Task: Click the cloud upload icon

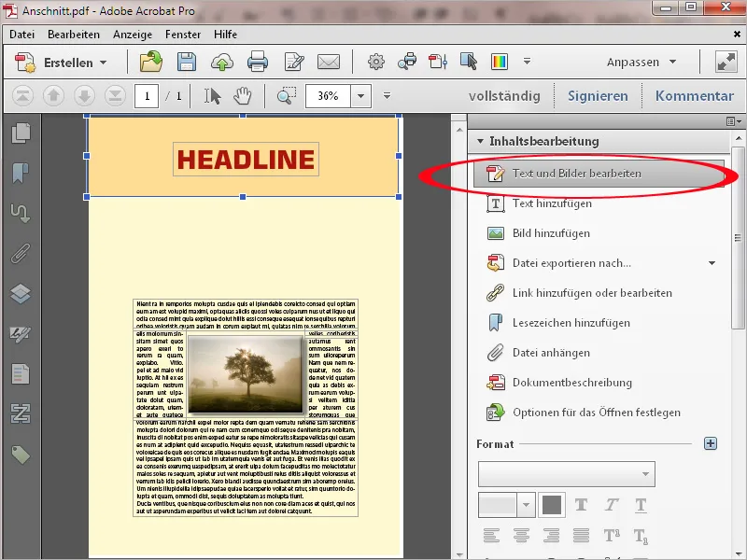Action: pos(222,63)
